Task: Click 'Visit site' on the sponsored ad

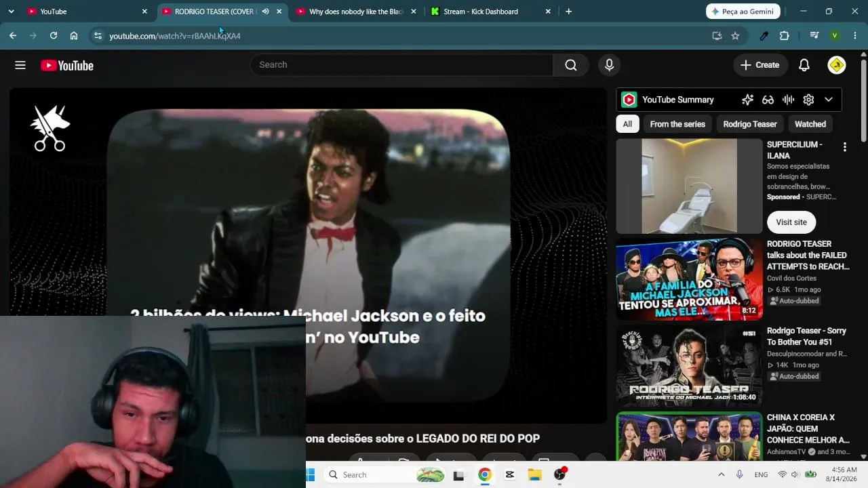Action: pyautogui.click(x=791, y=222)
